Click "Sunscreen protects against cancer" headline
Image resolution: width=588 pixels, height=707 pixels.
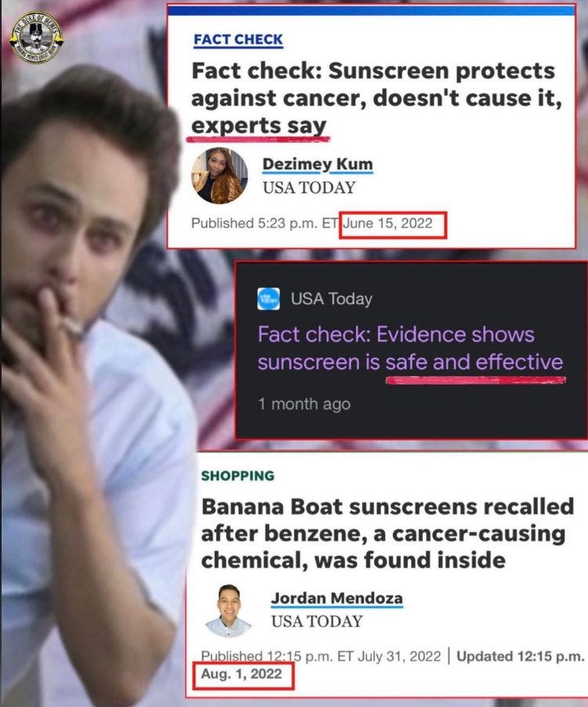click(x=376, y=98)
